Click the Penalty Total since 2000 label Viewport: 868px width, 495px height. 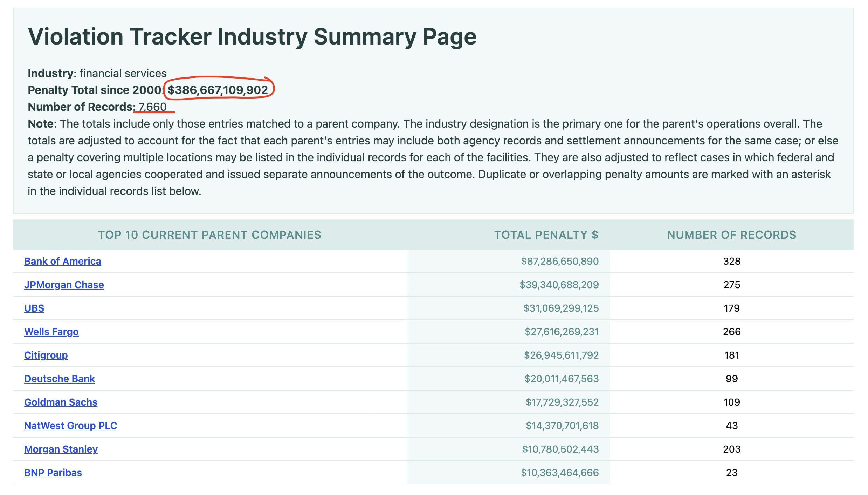96,90
